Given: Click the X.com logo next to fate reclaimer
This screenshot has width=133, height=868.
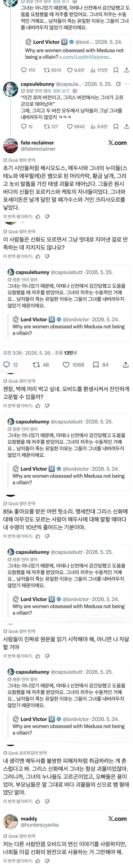Looking at the screenshot, I should point(117,143).
